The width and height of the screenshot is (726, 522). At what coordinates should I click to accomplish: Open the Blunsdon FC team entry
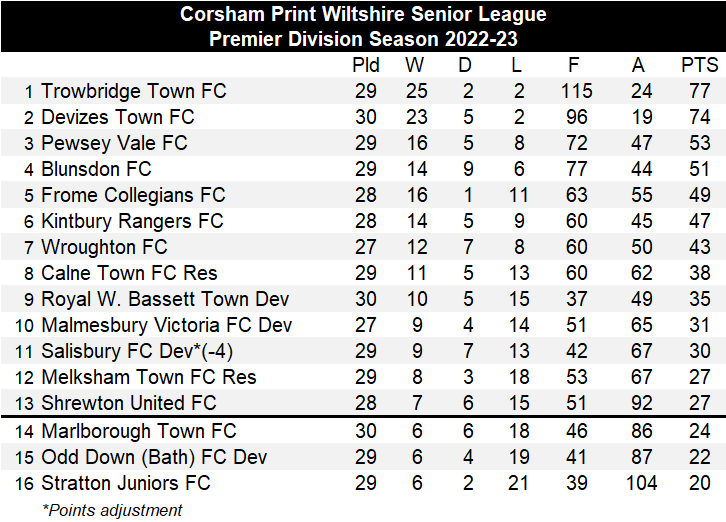click(96, 169)
